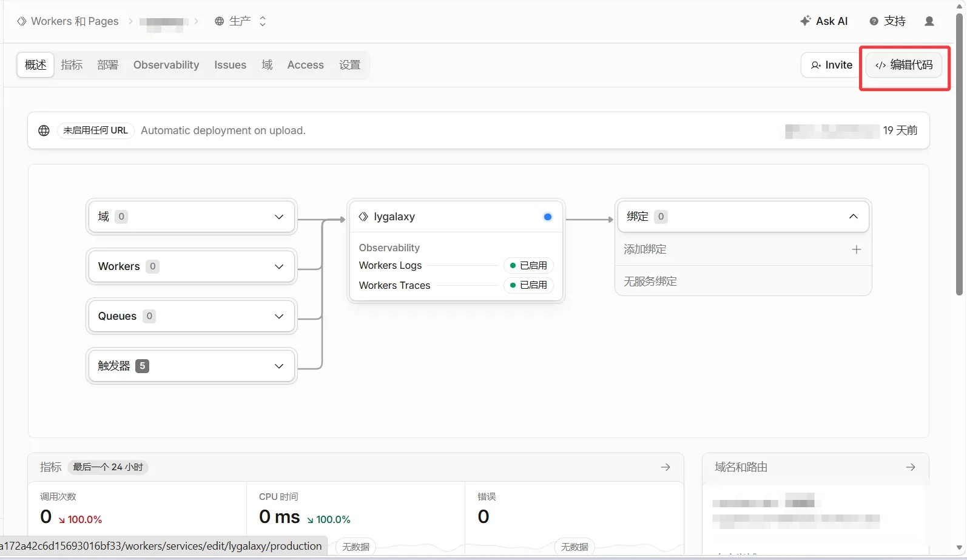
Task: Select the Access tab
Action: 306,65
